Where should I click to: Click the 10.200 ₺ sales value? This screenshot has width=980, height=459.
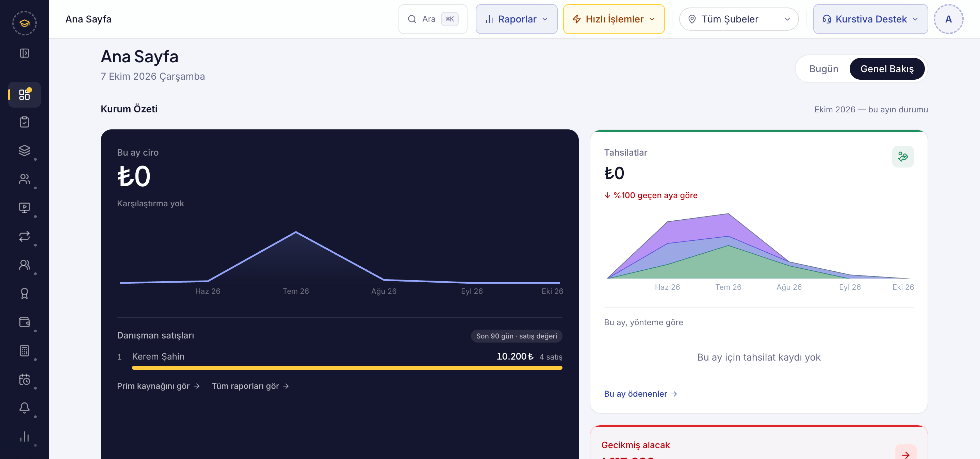(x=515, y=357)
